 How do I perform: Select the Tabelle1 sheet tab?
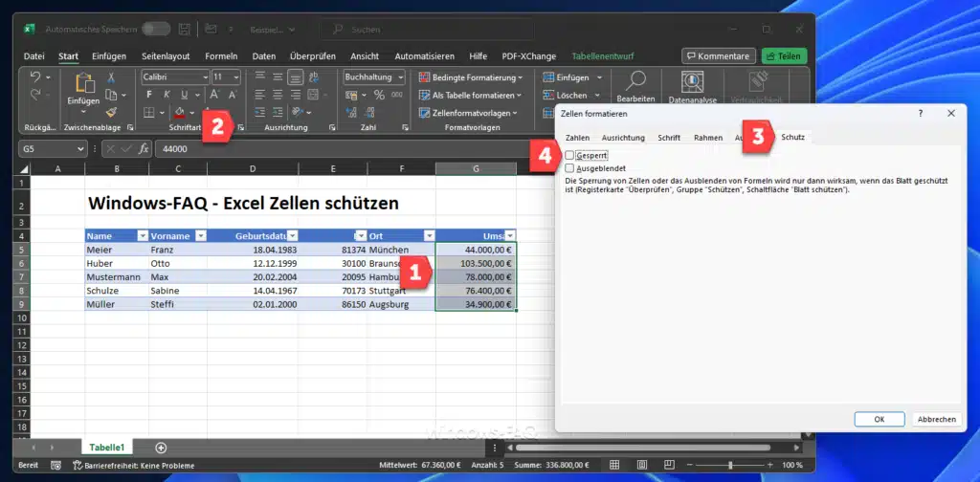pyautogui.click(x=107, y=447)
